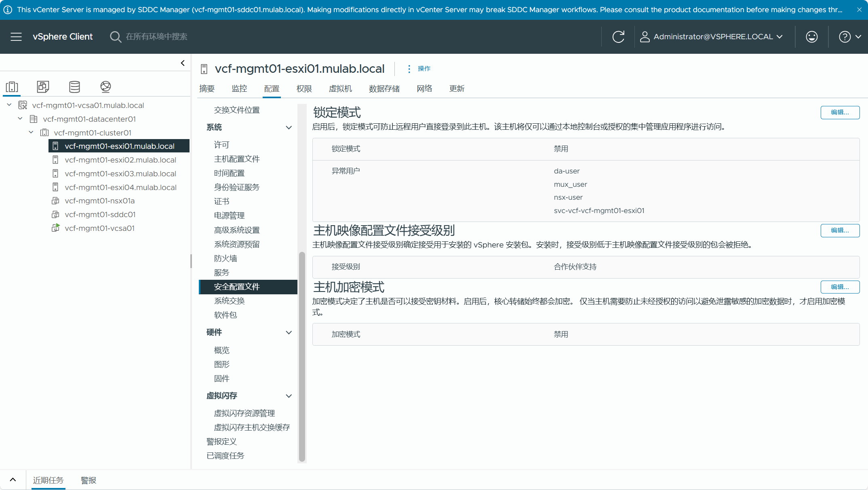
Task: Open the 摘要 tab
Action: click(x=207, y=89)
